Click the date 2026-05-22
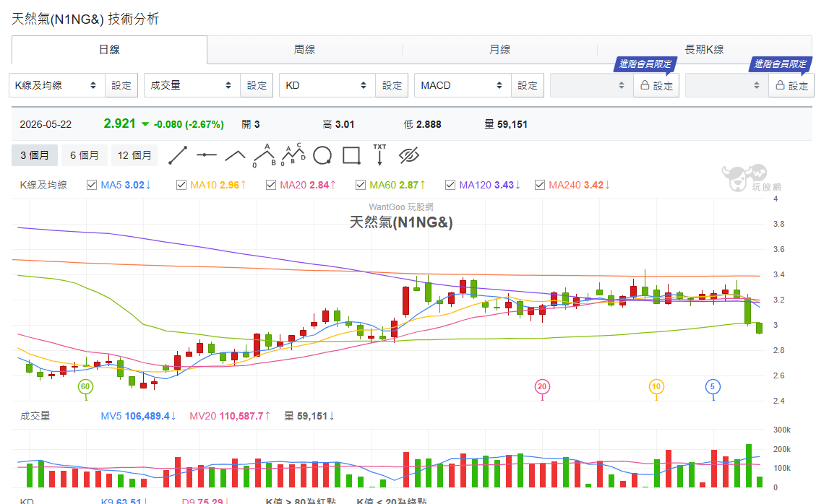This screenshot has width=816, height=504. [46, 124]
